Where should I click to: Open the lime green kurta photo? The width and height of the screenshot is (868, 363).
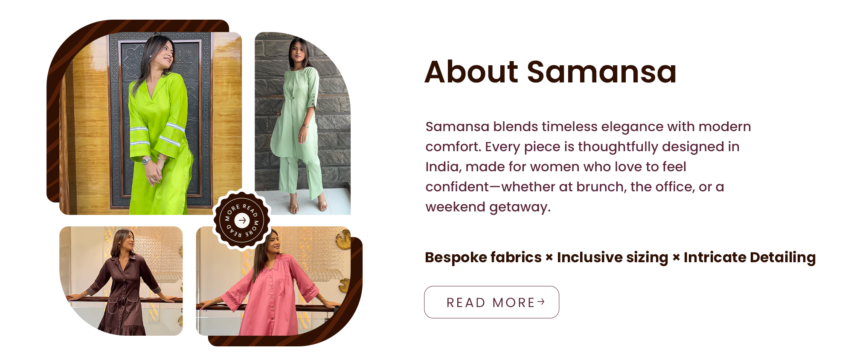pyautogui.click(x=151, y=123)
